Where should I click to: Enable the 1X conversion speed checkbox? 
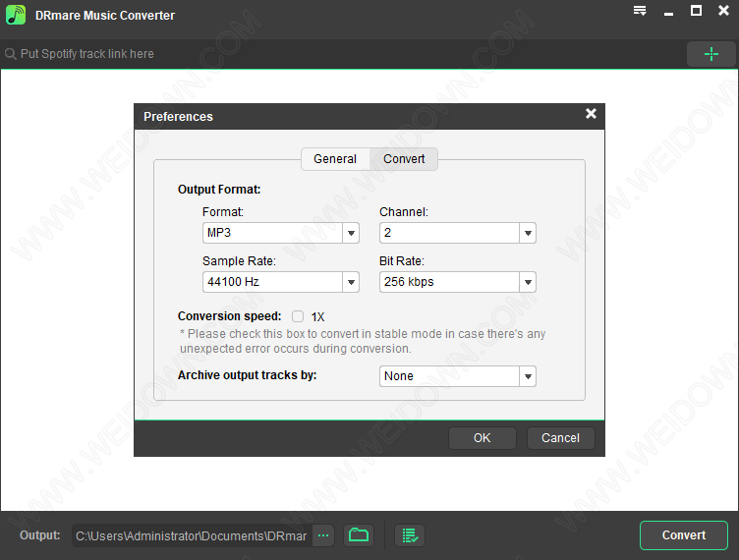[298, 316]
